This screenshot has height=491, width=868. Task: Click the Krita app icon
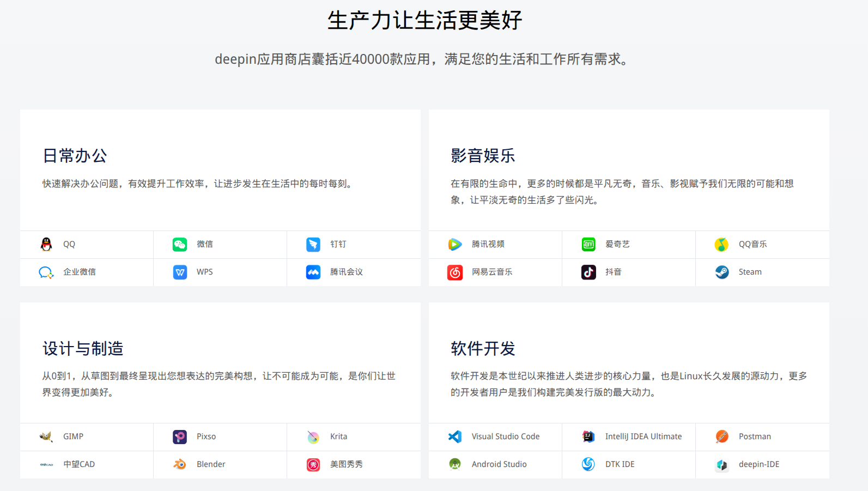313,437
